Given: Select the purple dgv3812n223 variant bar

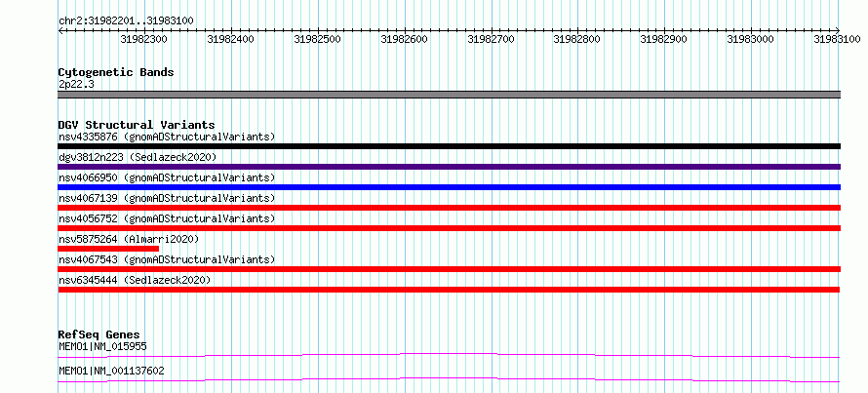Looking at the screenshot, I should [x=449, y=167].
